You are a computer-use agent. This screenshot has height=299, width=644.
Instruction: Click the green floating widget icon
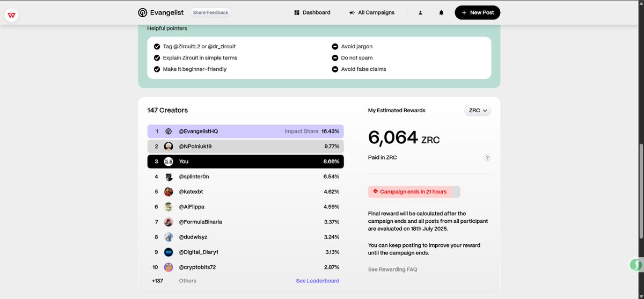point(636,265)
